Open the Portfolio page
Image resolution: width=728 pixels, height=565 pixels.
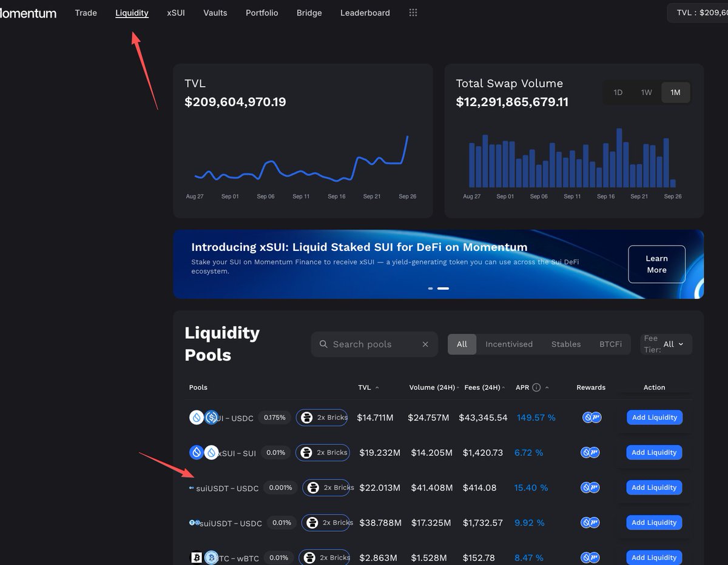coord(262,13)
